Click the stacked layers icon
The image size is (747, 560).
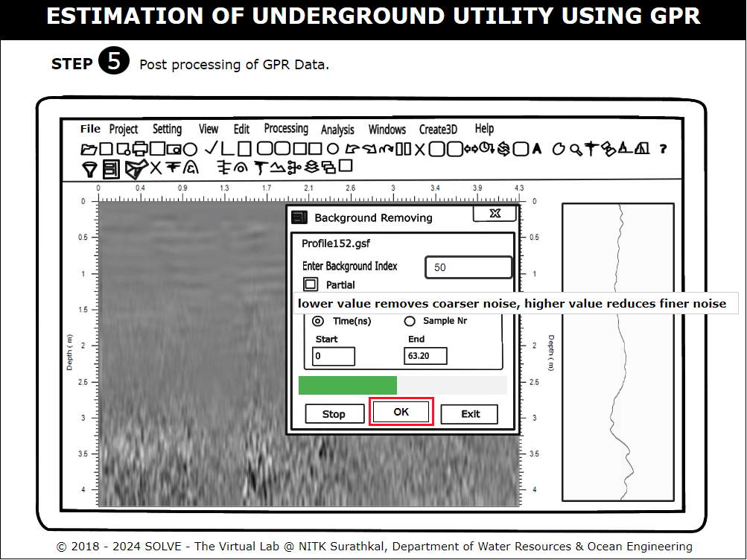[311, 167]
